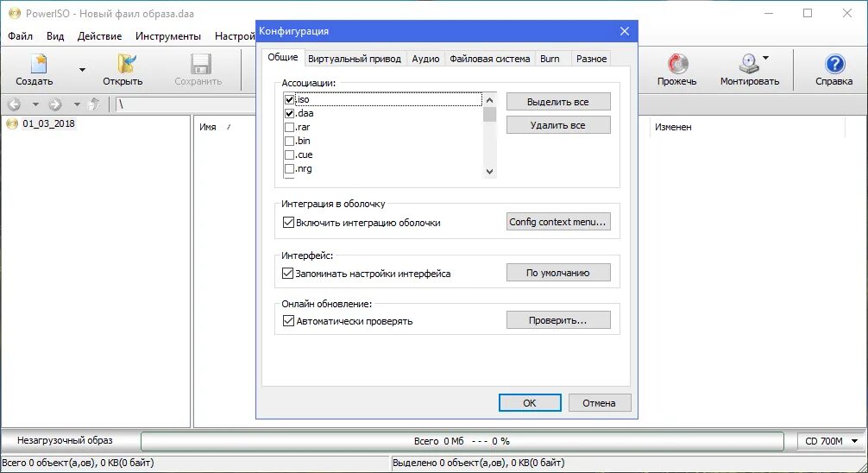Click the Выделить все button

[558, 102]
